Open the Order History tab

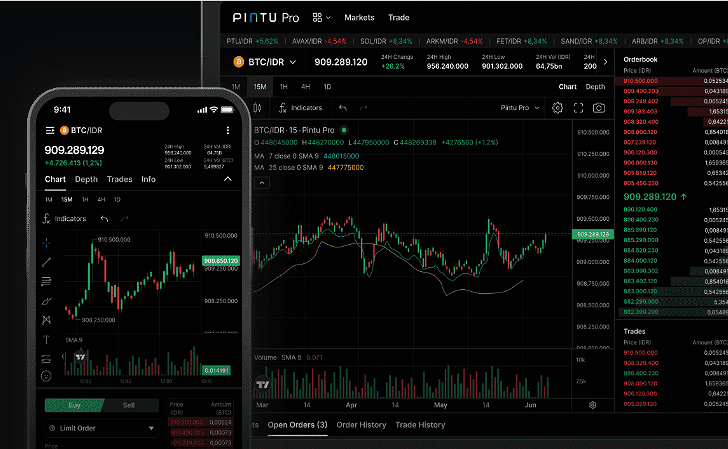361,425
